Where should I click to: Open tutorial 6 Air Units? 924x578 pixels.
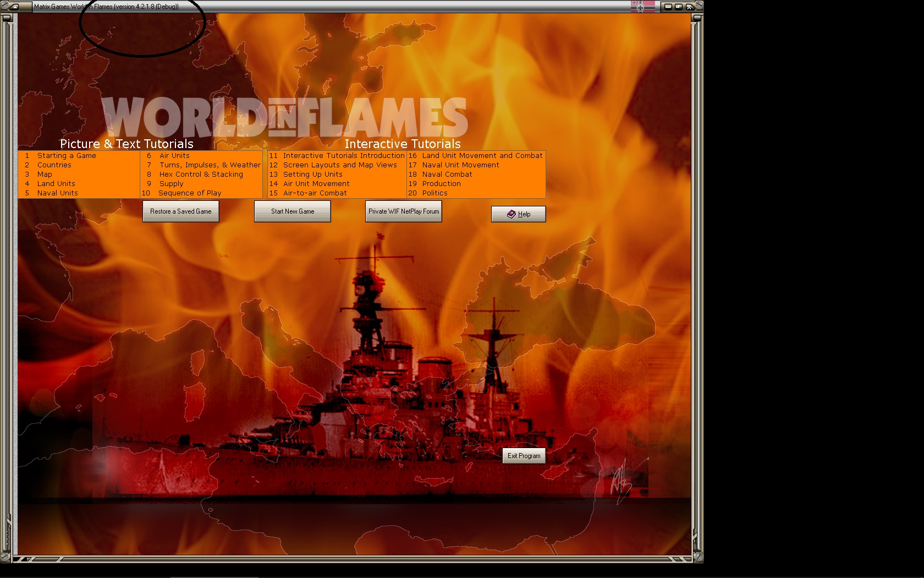pos(174,155)
